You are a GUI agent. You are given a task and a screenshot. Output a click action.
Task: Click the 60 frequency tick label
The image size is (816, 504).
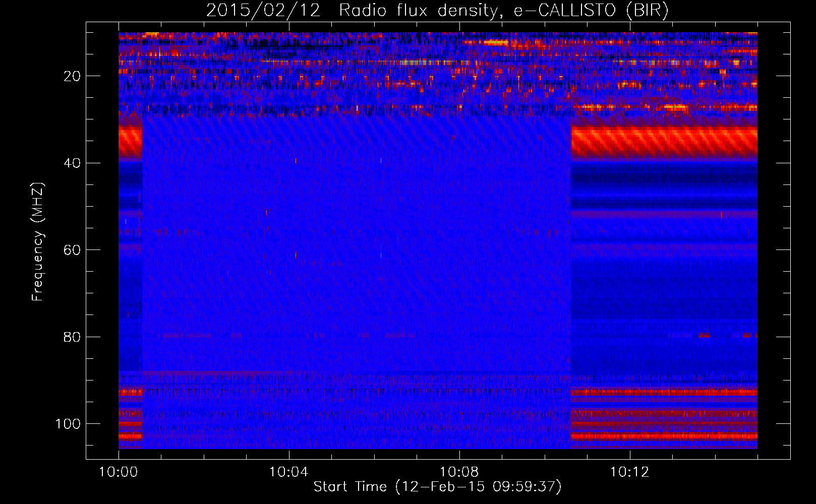(x=73, y=250)
